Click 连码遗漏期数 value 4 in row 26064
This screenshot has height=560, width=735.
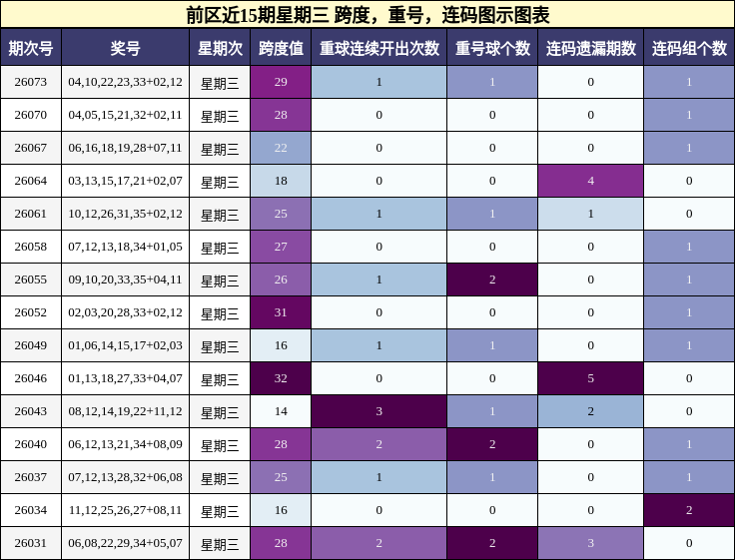coord(590,181)
